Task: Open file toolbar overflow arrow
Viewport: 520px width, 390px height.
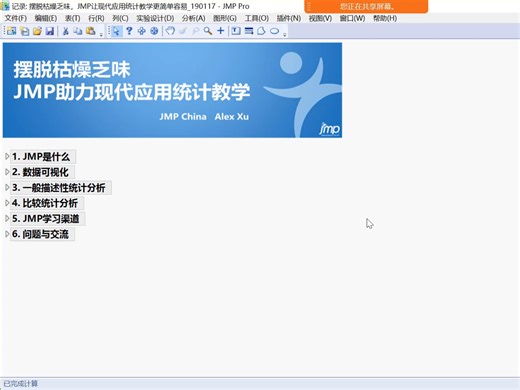Action: 101,34
